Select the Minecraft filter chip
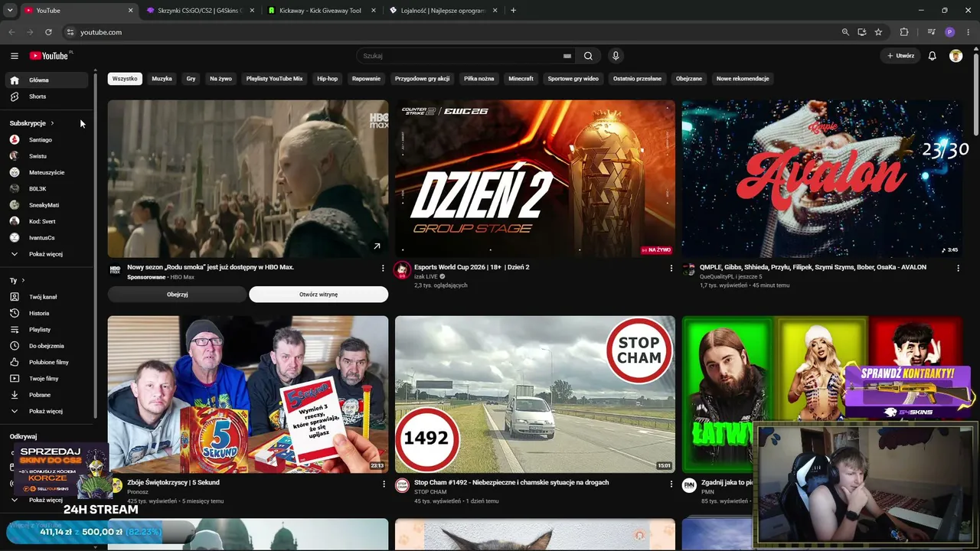980x551 pixels. click(521, 79)
